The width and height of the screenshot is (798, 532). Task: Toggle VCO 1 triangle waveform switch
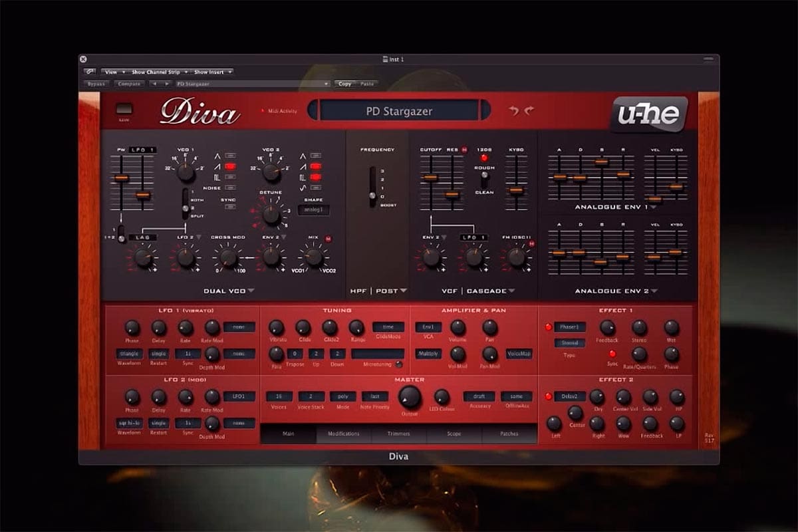pos(231,156)
